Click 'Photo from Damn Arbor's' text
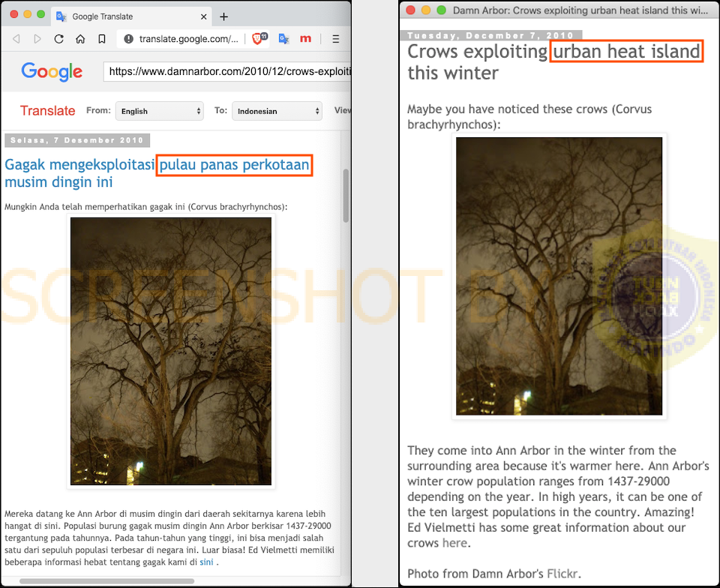Screen dimensions: 720x588 pos(475,574)
